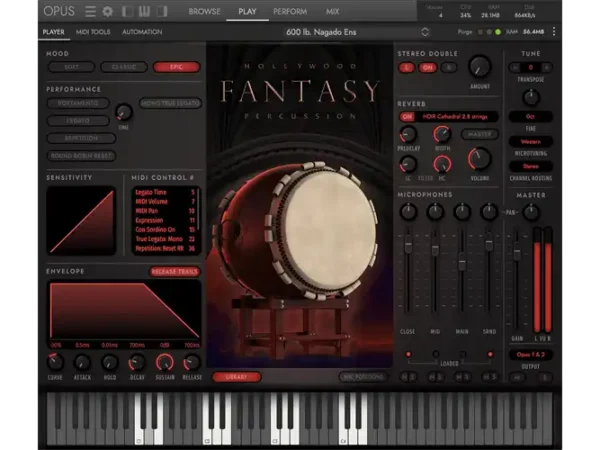Viewport: 600px width, 450px height.
Task: Switch to the MIX tab
Action: (x=332, y=11)
